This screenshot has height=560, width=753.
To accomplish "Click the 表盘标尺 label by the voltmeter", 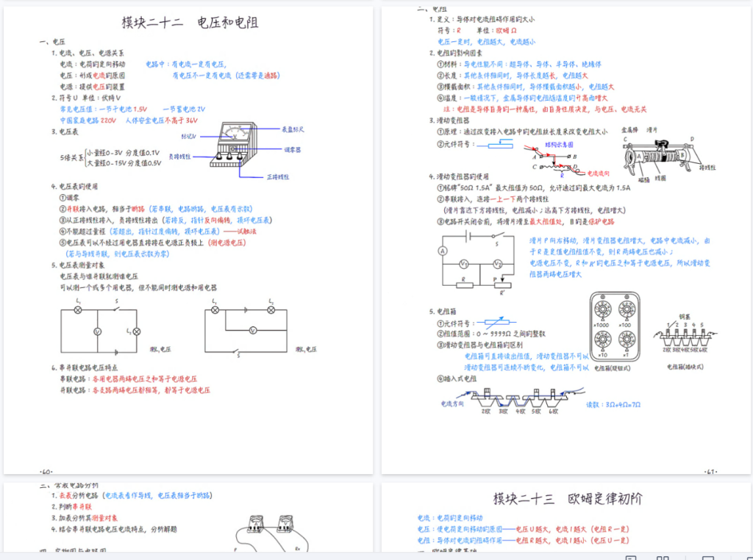I will [x=293, y=129].
